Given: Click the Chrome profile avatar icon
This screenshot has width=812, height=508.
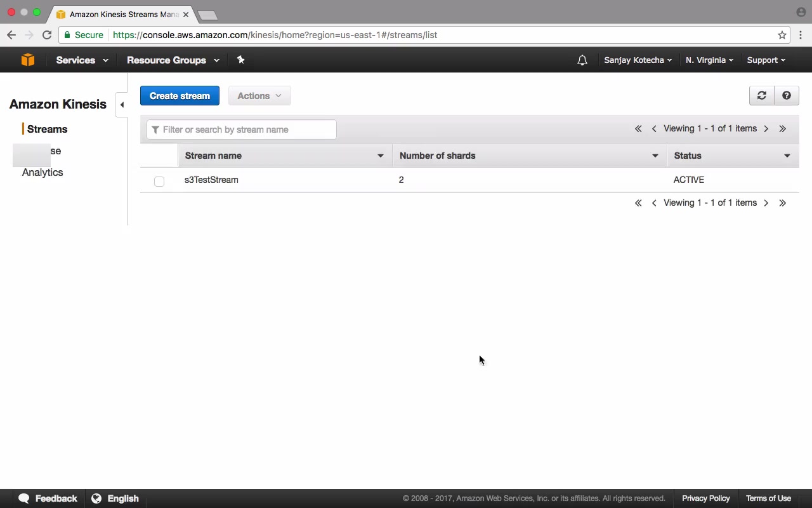Looking at the screenshot, I should 801,12.
